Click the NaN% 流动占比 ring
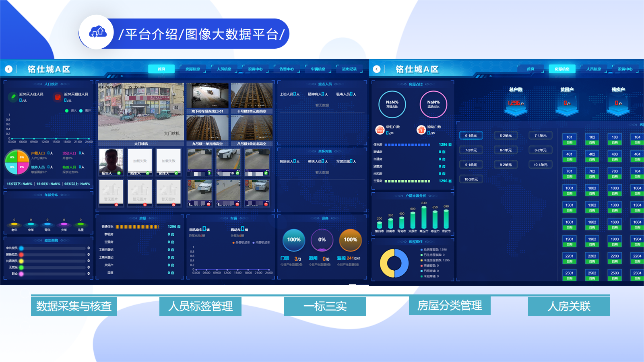Screen dimensions: 644x362 coord(433,104)
